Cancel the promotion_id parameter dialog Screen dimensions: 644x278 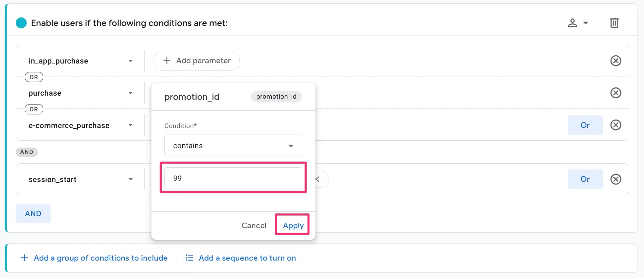point(254,225)
